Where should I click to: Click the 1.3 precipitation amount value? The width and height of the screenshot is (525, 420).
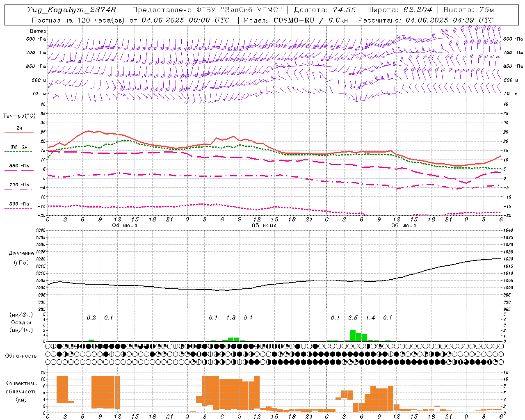tap(231, 317)
